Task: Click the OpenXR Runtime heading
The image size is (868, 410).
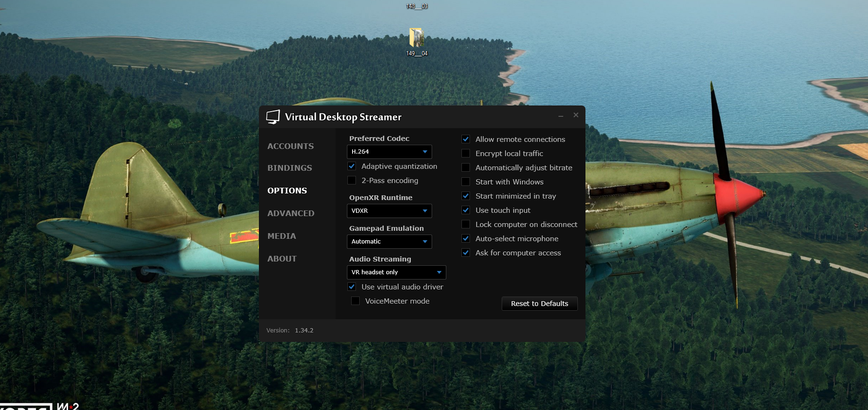Action: coord(381,198)
